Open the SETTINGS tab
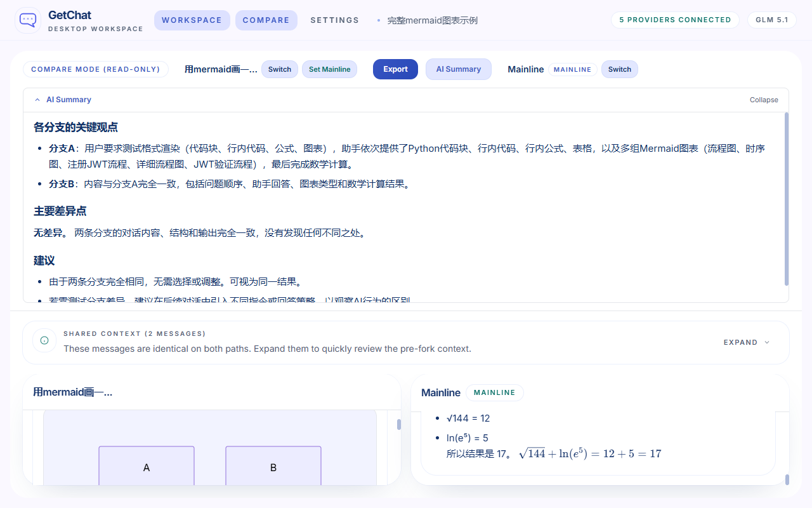 (x=334, y=20)
